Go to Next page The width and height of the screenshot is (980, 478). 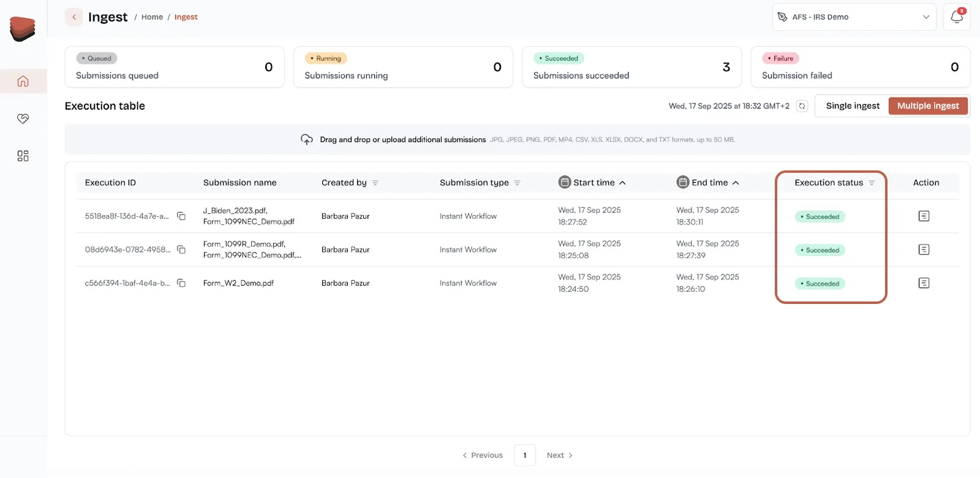[560, 455]
